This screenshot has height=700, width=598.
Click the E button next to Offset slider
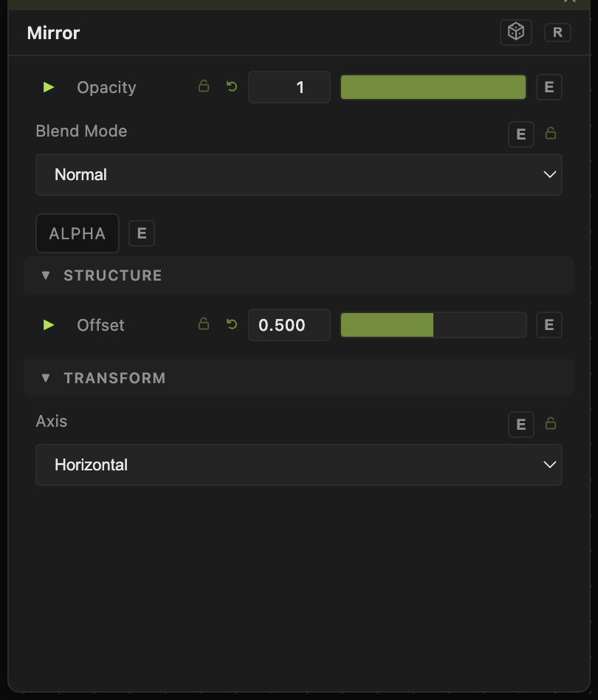point(549,325)
